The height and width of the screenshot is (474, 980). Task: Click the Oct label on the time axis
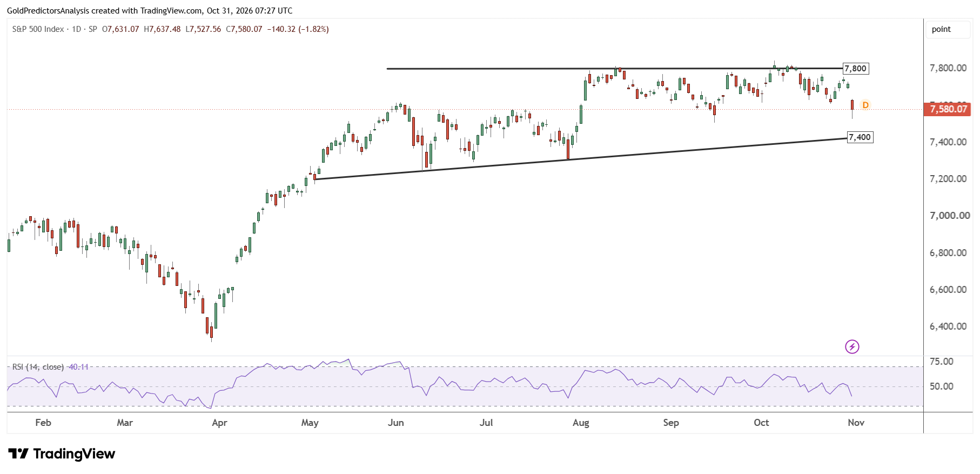click(x=761, y=423)
